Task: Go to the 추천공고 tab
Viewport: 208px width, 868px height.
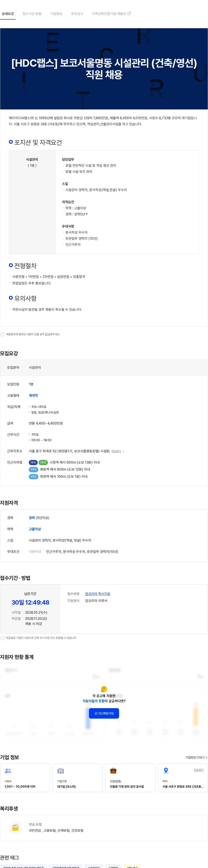Action: point(77,14)
